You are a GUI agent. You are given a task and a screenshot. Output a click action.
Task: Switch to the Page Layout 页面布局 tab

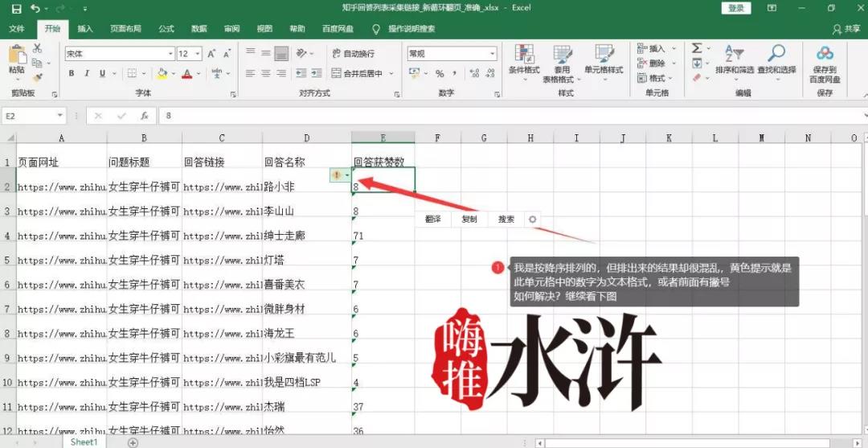pyautogui.click(x=125, y=29)
